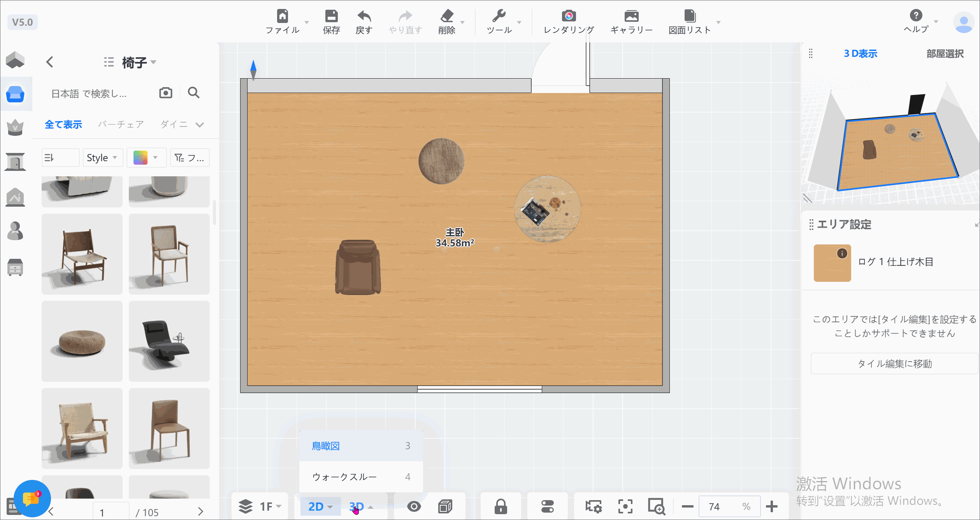The height and width of the screenshot is (520, 980).
Task: Expand the 図面リスト dropdown arrow
Action: [x=718, y=22]
